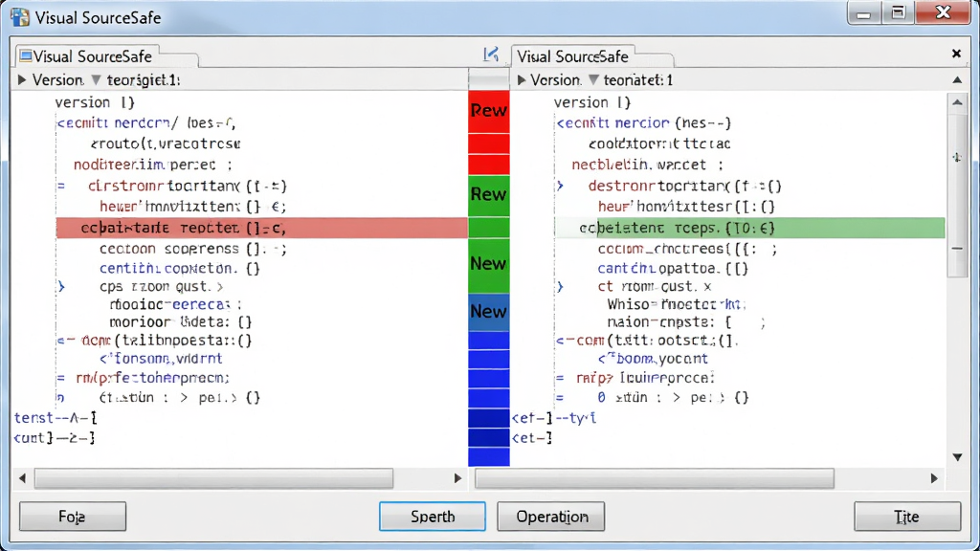The image size is (980, 551).
Task: Click the Foja button
Action: (x=73, y=517)
